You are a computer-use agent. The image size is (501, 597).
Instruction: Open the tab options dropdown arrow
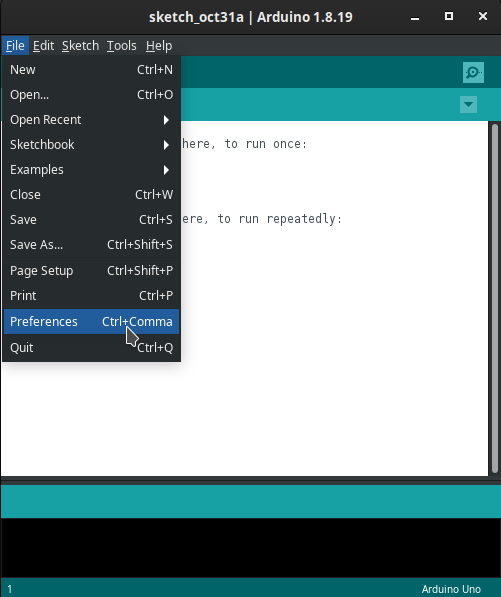click(468, 104)
